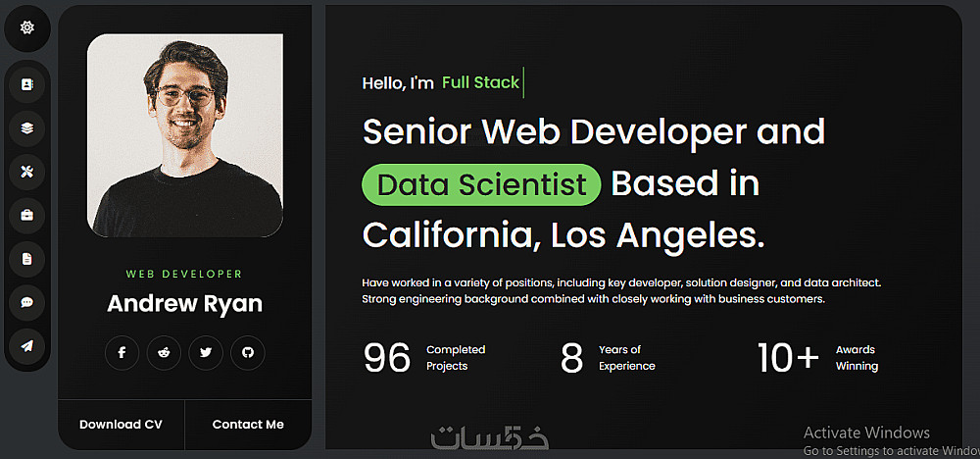Image resolution: width=980 pixels, height=459 pixels.
Task: Click the chat bubble sidebar icon
Action: [27, 302]
